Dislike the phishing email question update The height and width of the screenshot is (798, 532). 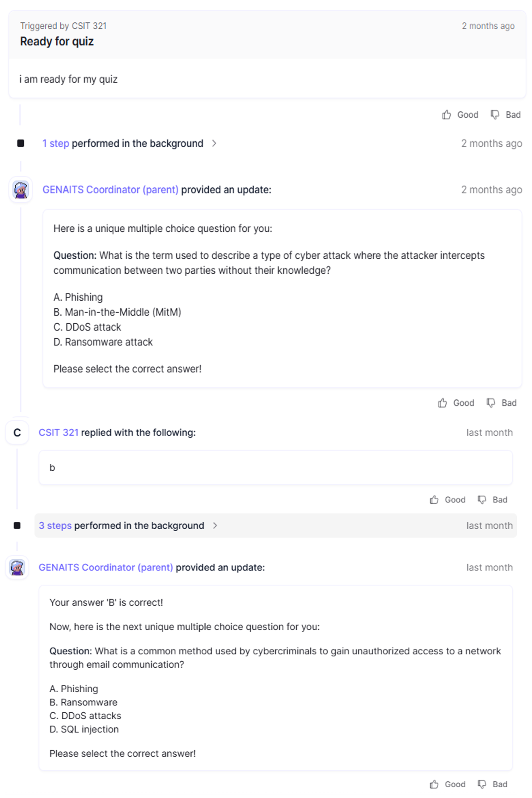tap(492, 784)
